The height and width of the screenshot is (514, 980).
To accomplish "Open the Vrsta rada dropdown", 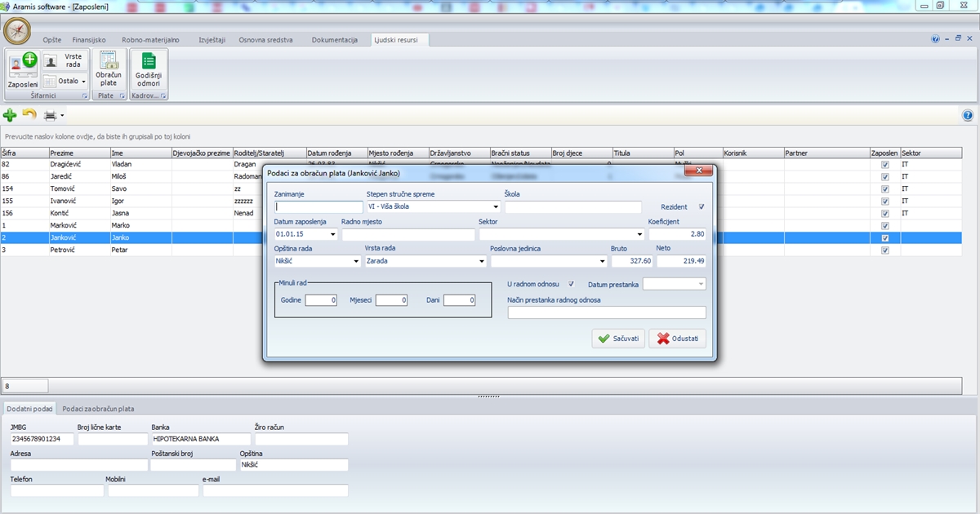I will point(481,261).
